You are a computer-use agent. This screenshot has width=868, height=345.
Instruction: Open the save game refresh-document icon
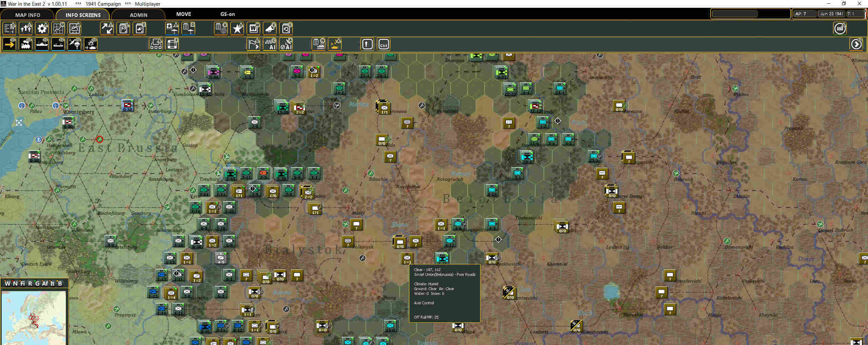286,28
